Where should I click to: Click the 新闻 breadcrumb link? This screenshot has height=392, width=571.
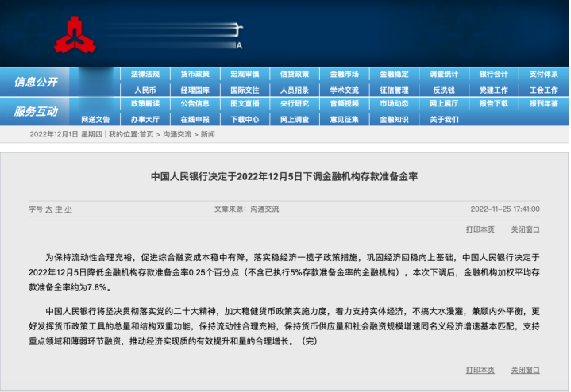pos(207,134)
